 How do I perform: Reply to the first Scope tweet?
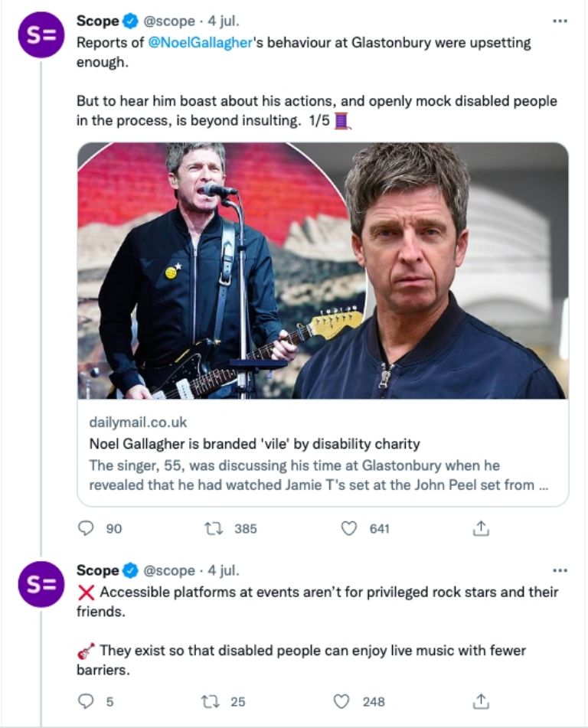point(87,528)
